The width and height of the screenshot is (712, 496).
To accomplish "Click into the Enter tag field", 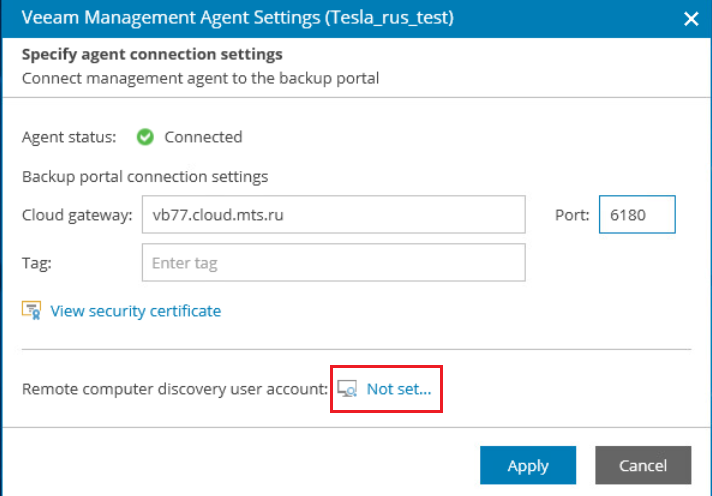I will [x=333, y=264].
